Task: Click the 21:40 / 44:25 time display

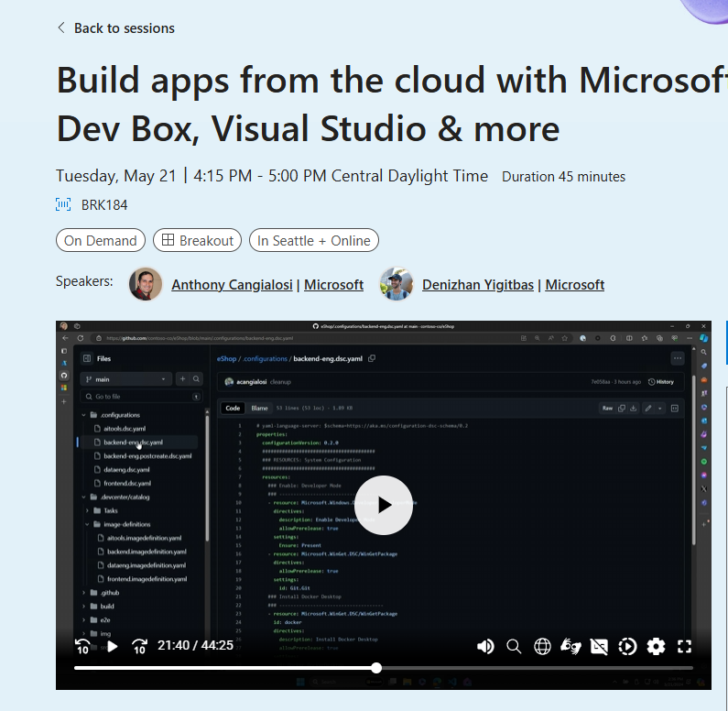Action: (195, 645)
